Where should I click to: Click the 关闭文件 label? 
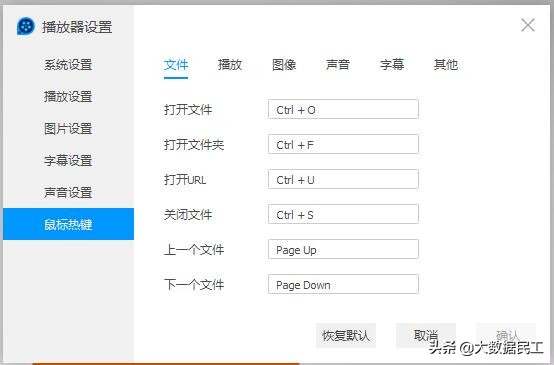coord(188,215)
